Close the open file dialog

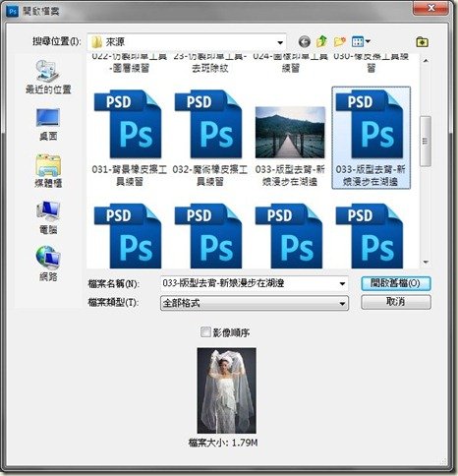(430, 8)
